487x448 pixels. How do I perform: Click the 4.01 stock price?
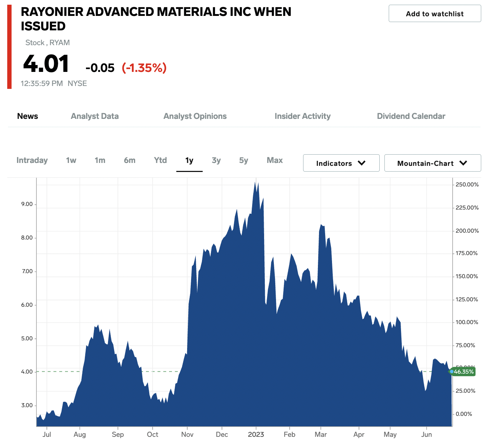coord(46,64)
